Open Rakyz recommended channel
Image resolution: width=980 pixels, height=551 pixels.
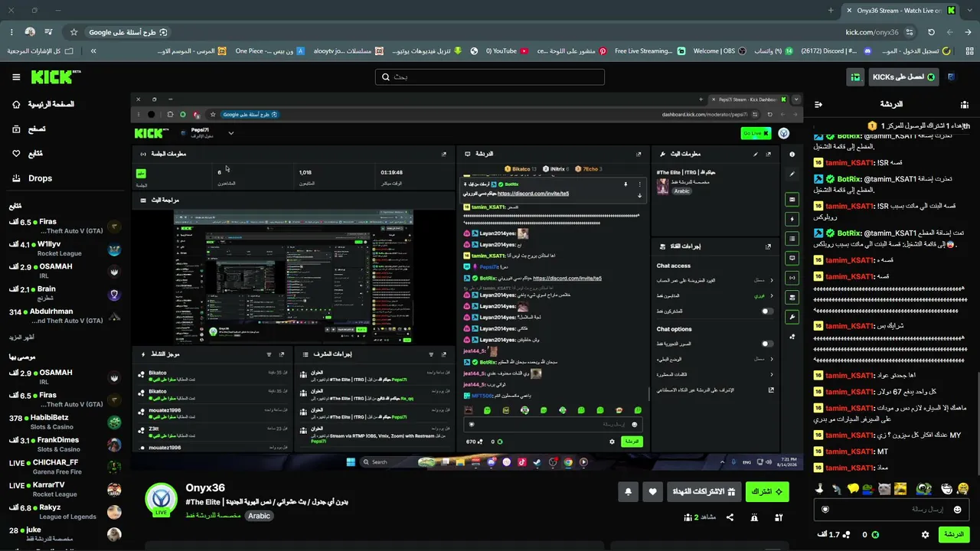pos(65,512)
